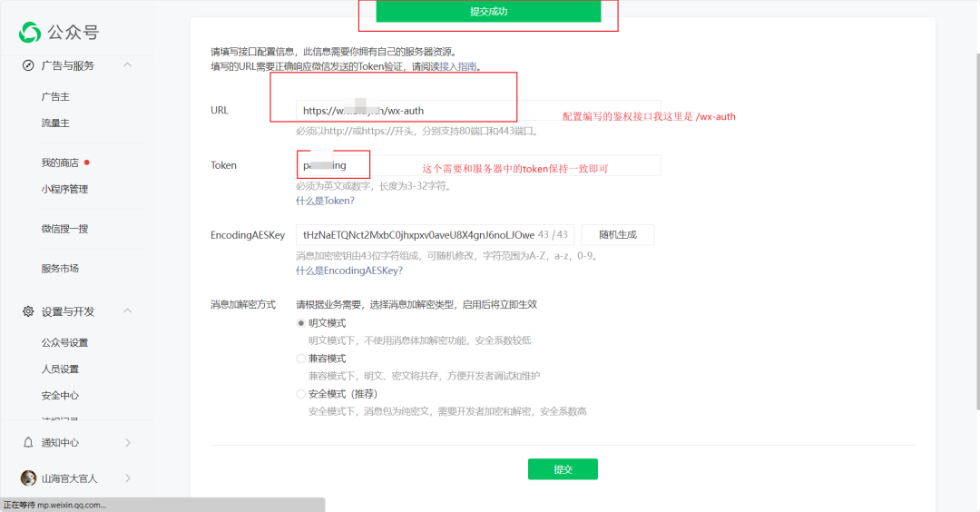Open the 什么是Token? link
This screenshot has height=512, width=980.
tap(325, 201)
